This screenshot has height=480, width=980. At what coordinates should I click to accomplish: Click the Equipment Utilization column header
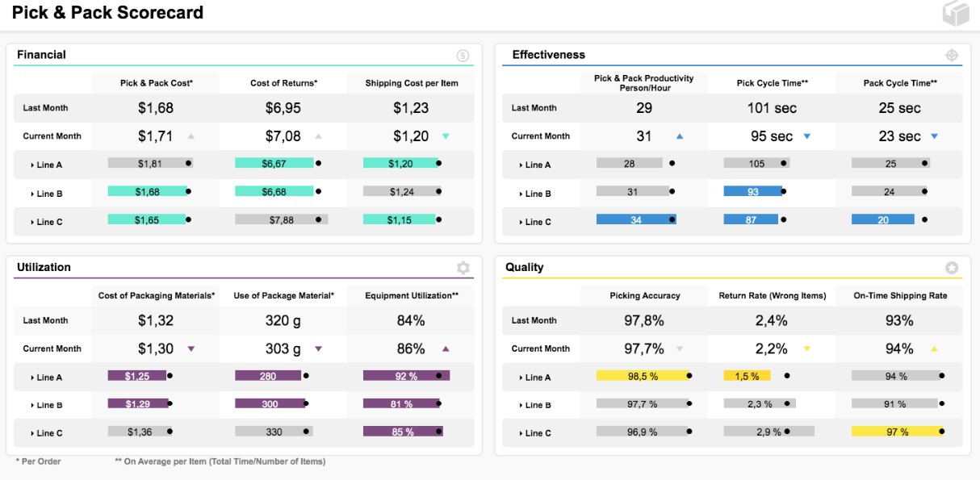pos(411,296)
